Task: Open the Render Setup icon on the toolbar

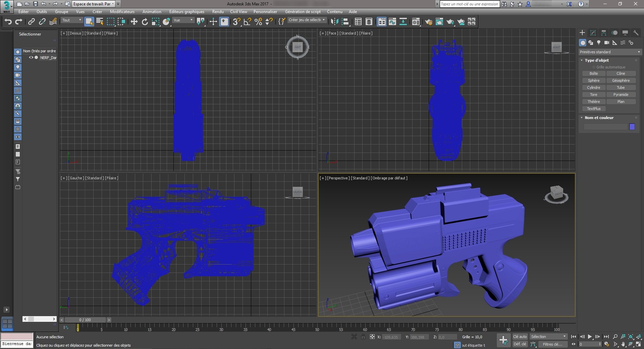Action: point(428,21)
